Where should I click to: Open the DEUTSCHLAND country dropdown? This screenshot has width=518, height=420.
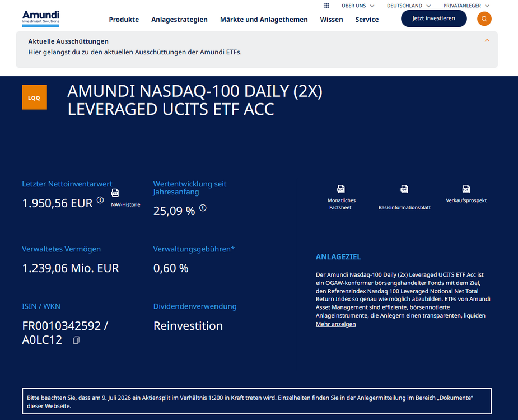point(409,6)
